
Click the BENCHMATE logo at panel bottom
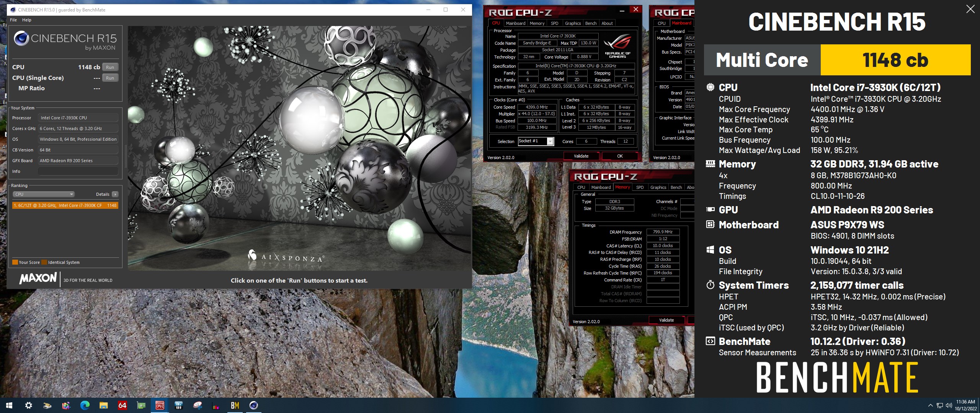(837, 377)
